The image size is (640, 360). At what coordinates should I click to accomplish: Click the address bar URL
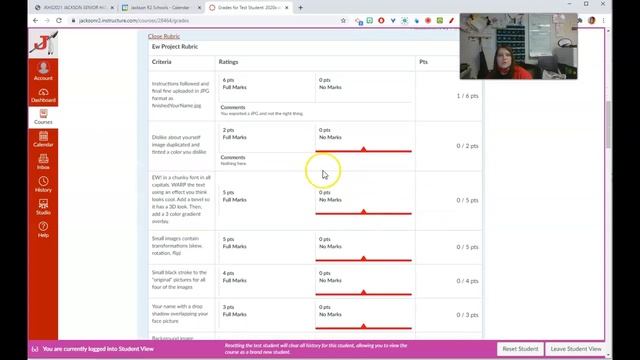coord(134,20)
